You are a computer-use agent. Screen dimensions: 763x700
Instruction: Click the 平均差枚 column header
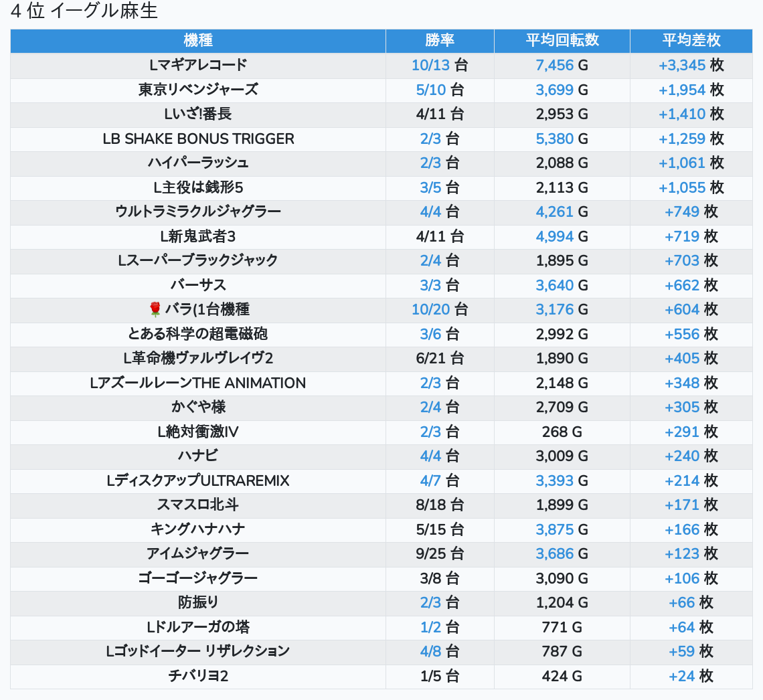pyautogui.click(x=691, y=40)
